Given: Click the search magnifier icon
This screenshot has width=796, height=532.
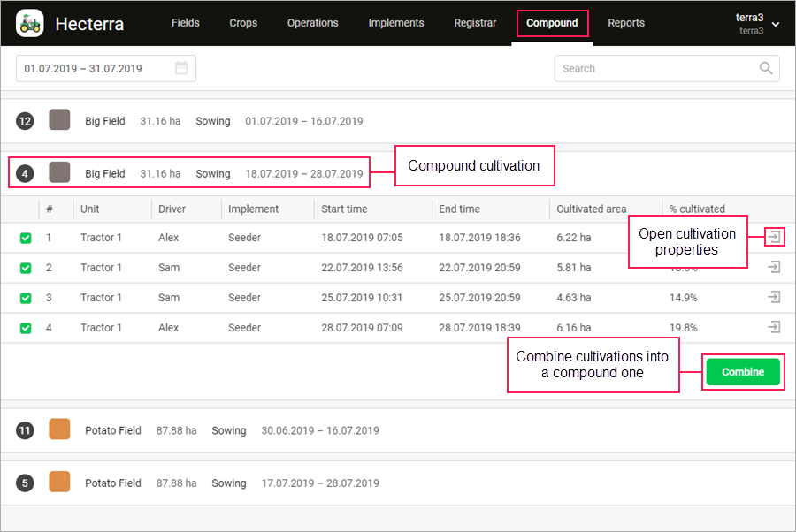Looking at the screenshot, I should pyautogui.click(x=766, y=68).
